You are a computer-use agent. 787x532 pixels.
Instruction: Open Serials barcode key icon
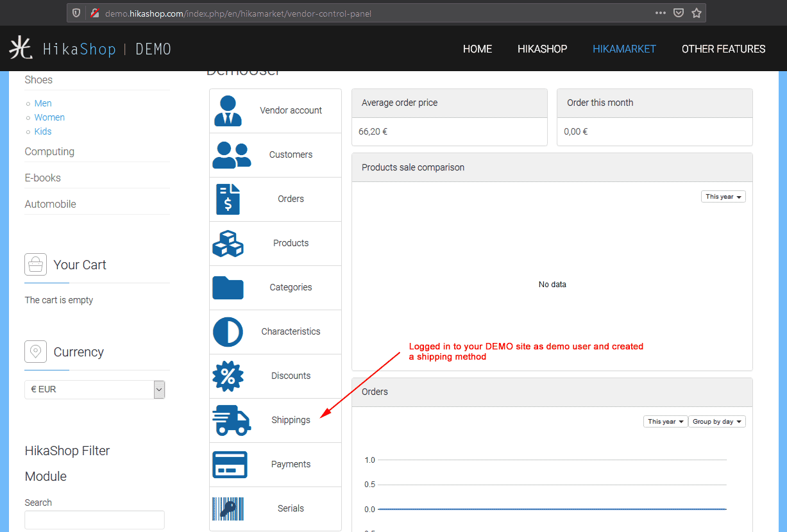coord(228,509)
